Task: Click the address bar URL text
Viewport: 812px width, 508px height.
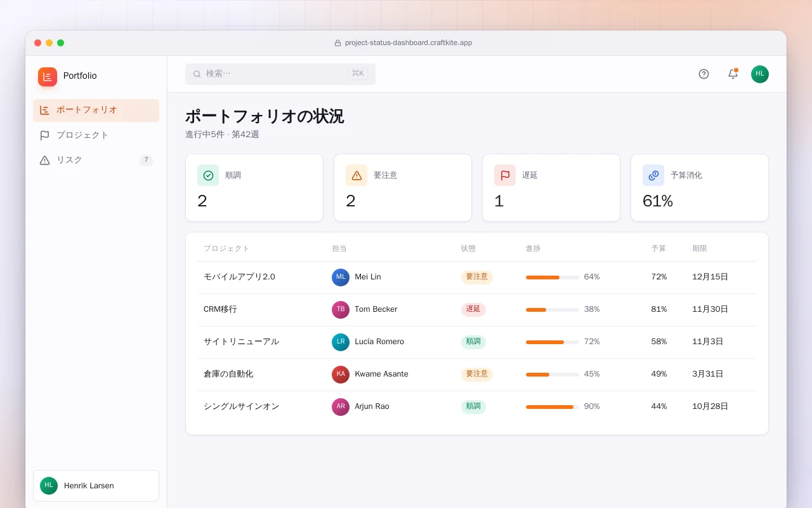Action: point(409,43)
